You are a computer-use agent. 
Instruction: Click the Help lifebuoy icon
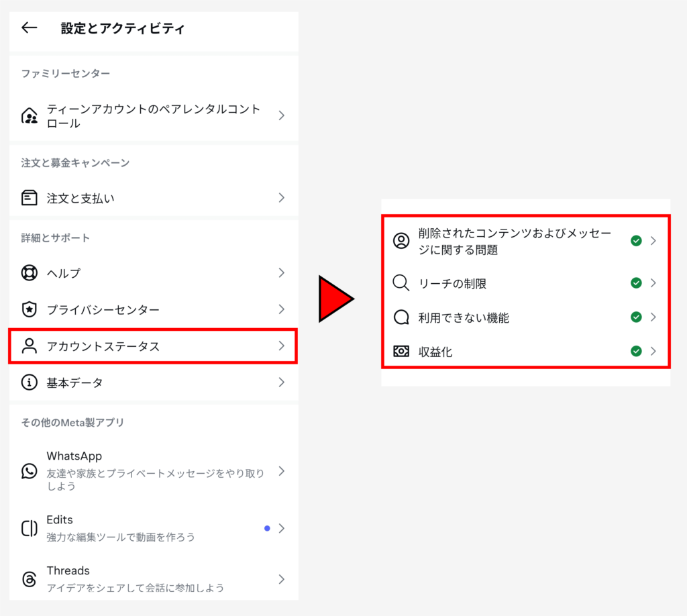[x=30, y=273]
